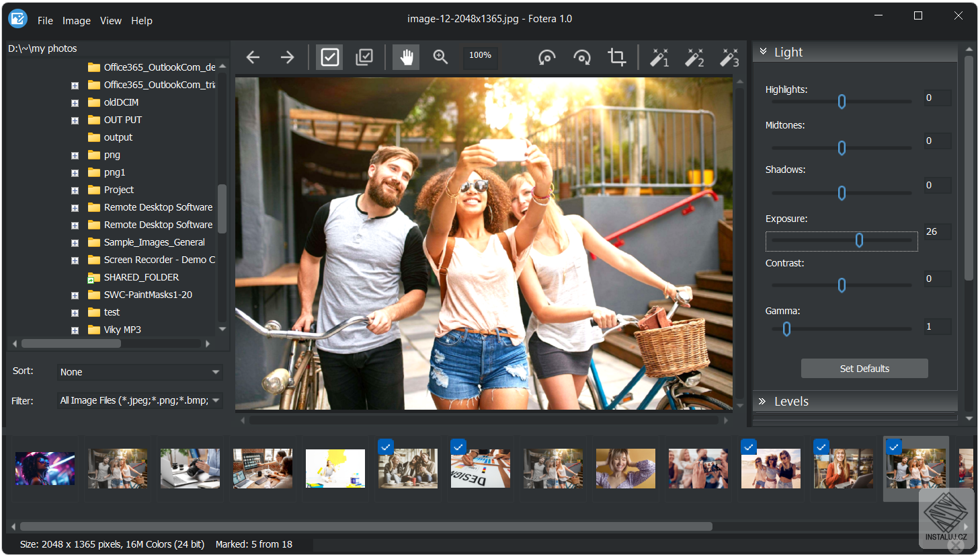Click the Exposure slider handle

(x=859, y=240)
